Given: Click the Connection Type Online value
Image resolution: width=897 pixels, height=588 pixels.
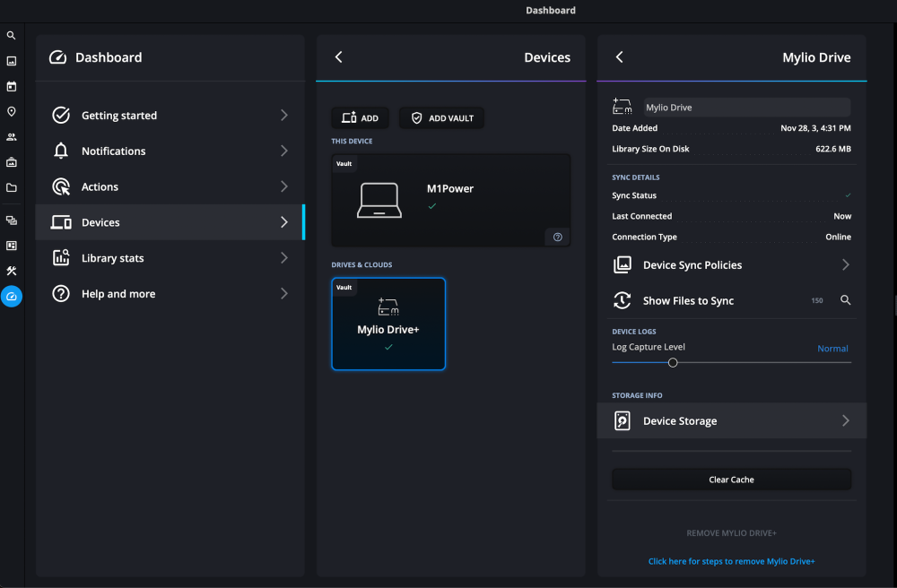Looking at the screenshot, I should point(838,237).
